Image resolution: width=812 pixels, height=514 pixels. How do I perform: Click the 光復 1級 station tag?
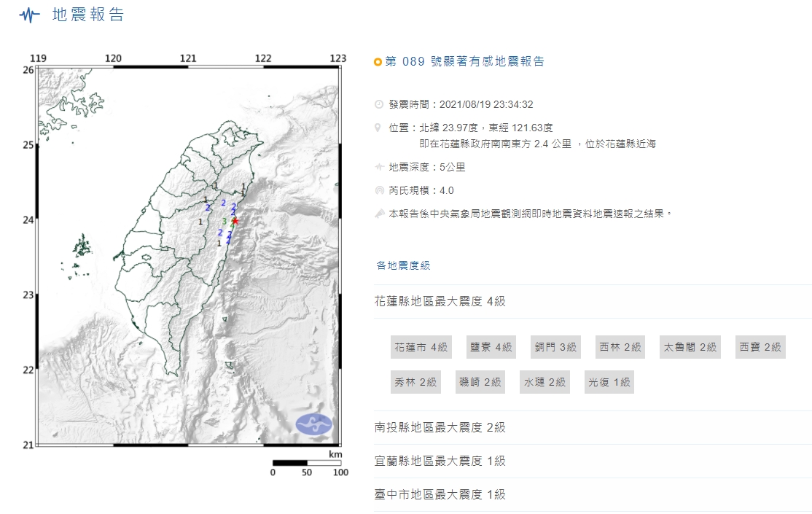pyautogui.click(x=609, y=382)
